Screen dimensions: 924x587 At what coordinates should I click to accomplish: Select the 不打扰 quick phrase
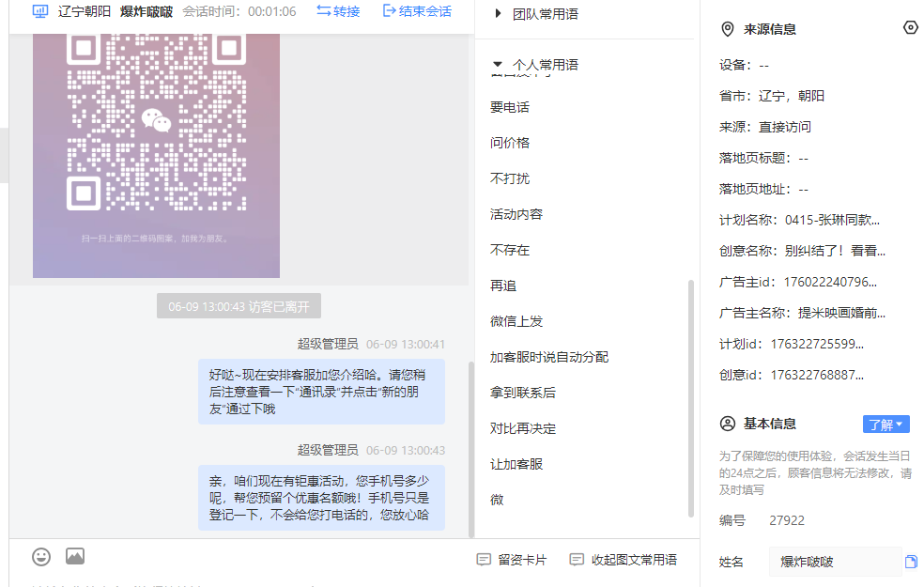click(x=510, y=178)
